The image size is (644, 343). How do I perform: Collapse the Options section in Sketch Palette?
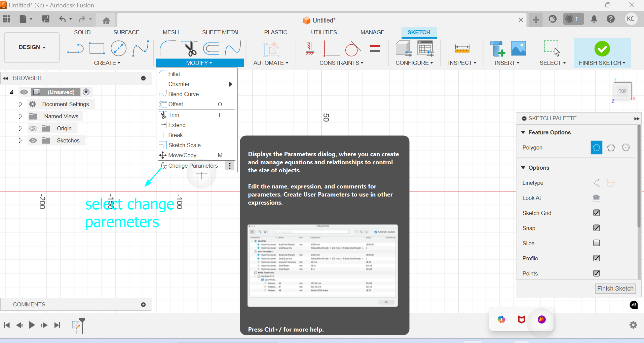point(523,168)
